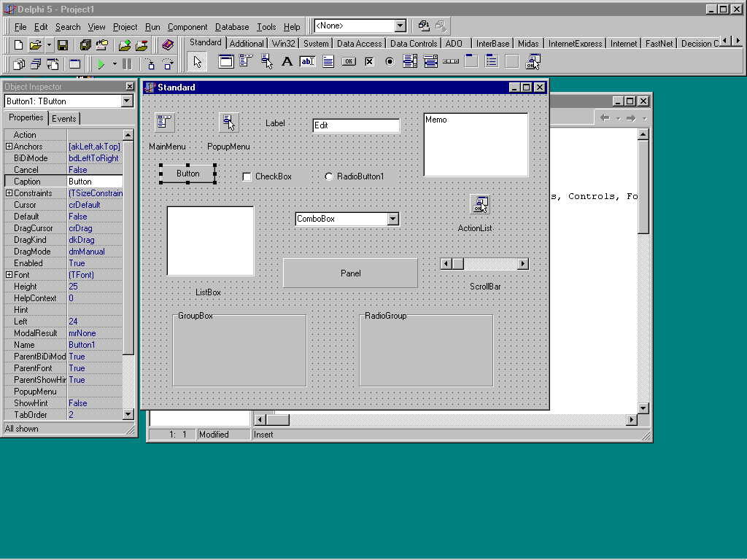The image size is (747, 560).
Task: Click the Enabled property value True
Action: pyautogui.click(x=94, y=263)
